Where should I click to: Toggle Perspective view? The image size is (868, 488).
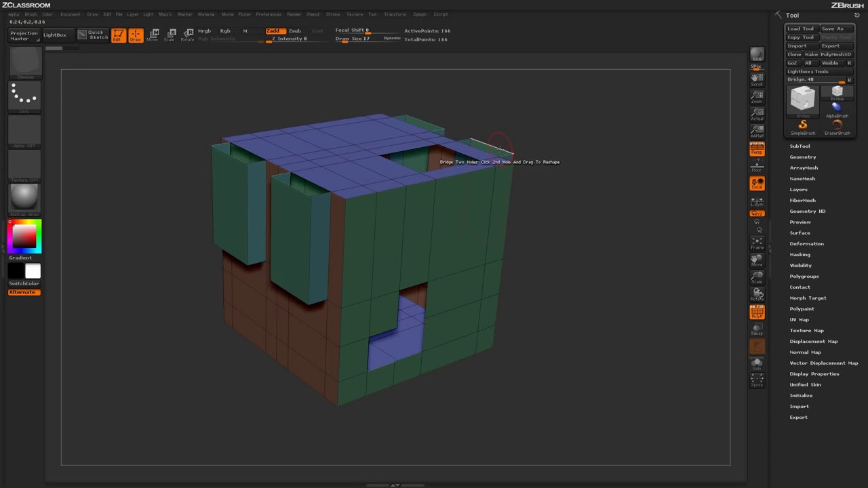tap(757, 149)
